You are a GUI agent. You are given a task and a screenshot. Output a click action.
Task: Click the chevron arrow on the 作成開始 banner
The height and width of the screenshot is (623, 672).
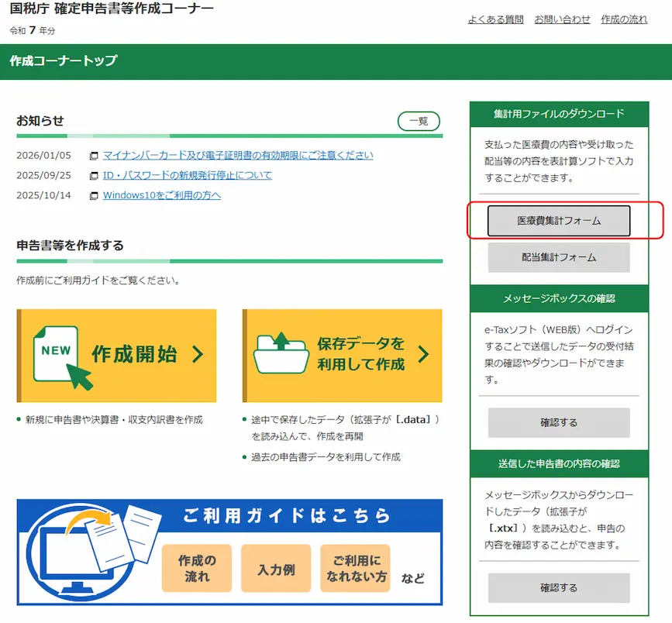[198, 355]
